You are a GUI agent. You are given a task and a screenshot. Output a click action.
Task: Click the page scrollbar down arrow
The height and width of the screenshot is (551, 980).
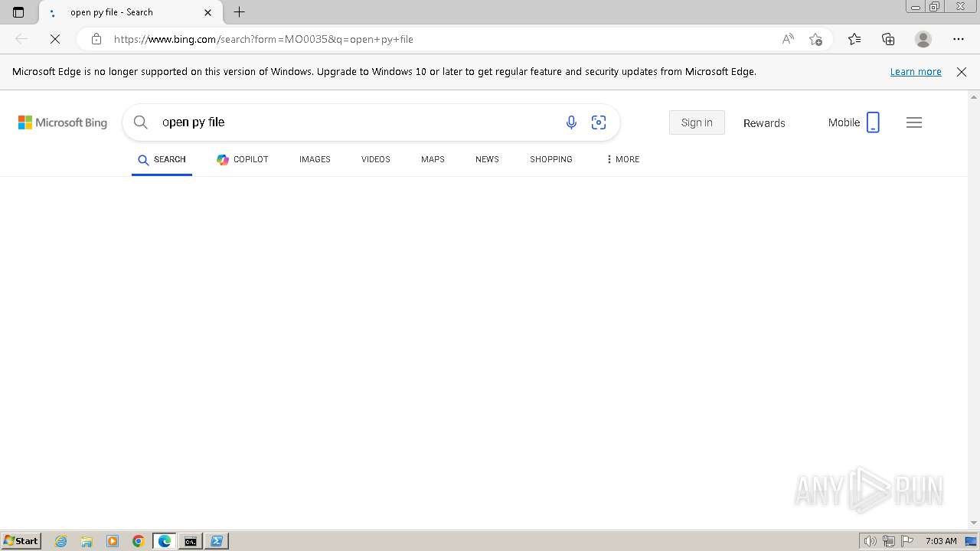pyautogui.click(x=974, y=523)
